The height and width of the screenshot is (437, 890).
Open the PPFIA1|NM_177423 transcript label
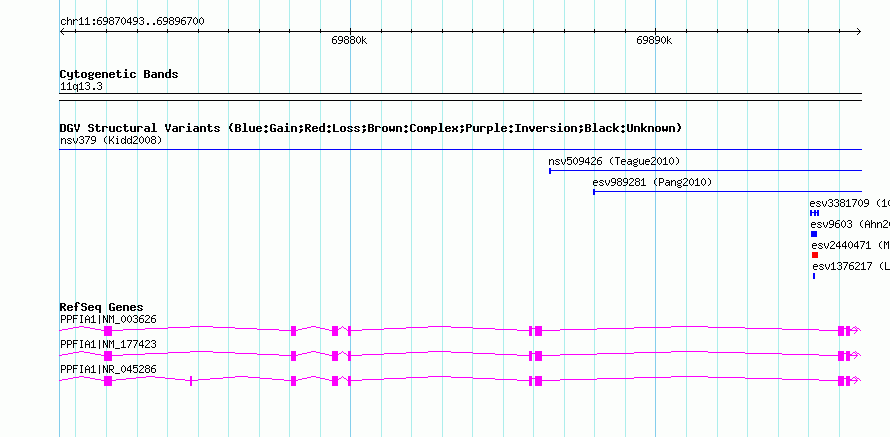(108, 344)
